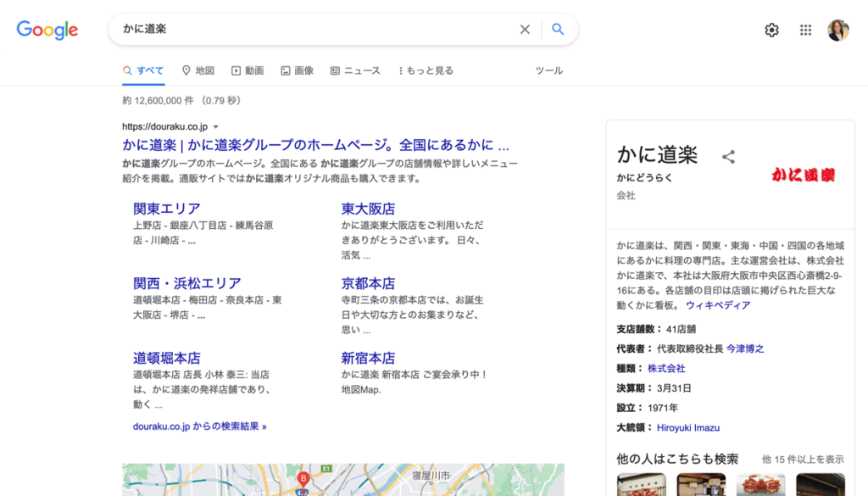Click douraku.co.jp からの検索結果 link

[x=200, y=426]
